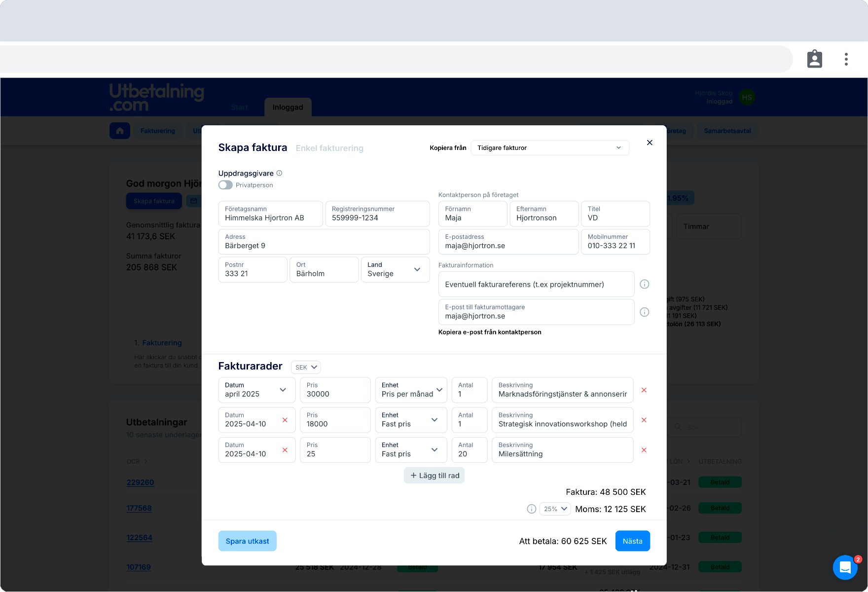Open the SEK currency dropdown
The image size is (868, 592).
tap(306, 367)
